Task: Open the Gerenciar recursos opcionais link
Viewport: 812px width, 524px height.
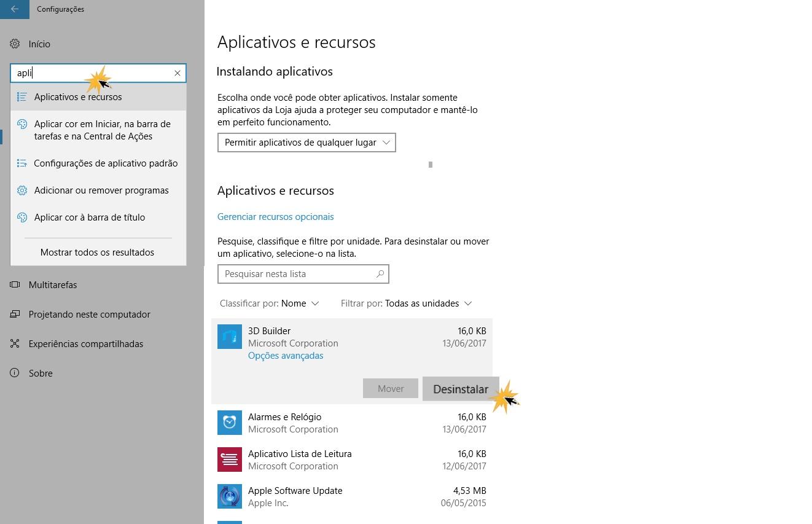Action: click(x=276, y=217)
